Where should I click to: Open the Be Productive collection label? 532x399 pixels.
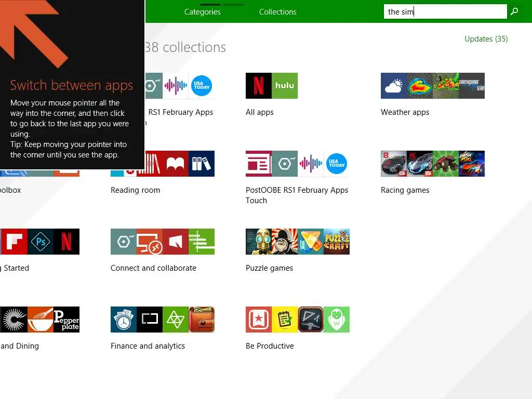tap(270, 346)
